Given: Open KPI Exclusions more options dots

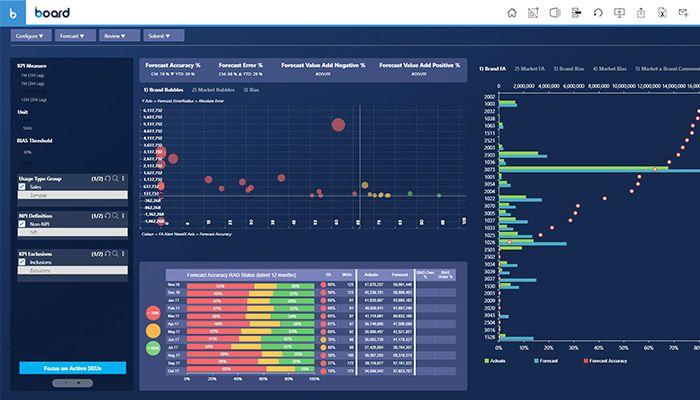Looking at the screenshot, I should tap(123, 254).
